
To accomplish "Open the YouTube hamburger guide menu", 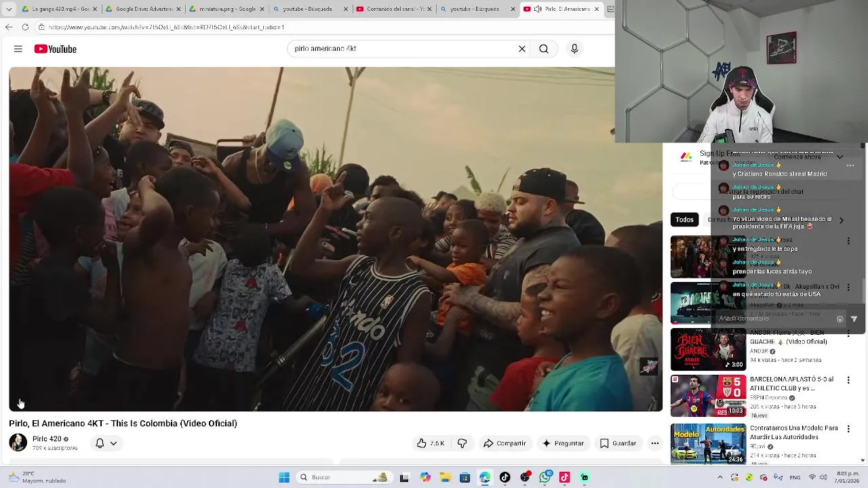I will tap(18, 49).
